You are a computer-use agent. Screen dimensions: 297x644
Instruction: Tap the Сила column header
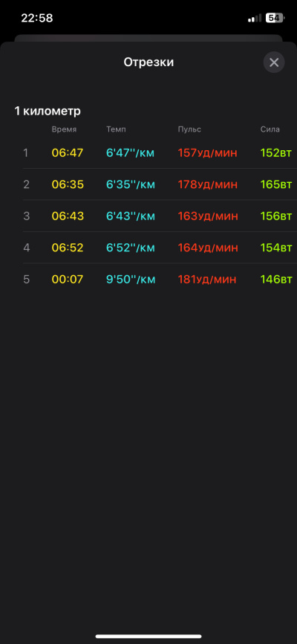click(270, 129)
